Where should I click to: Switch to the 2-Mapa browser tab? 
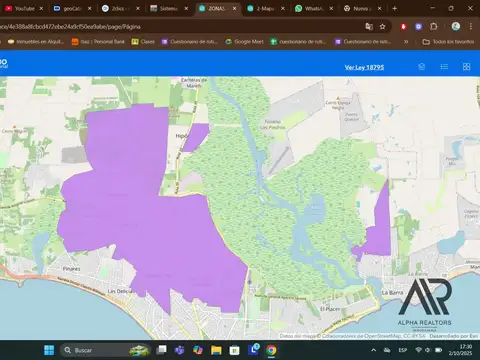(261, 8)
